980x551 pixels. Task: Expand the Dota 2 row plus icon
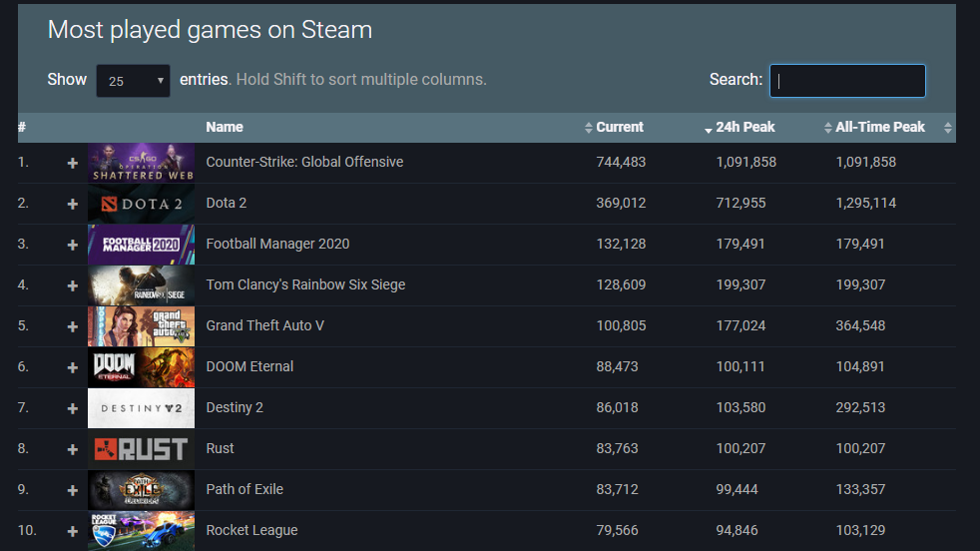pos(73,204)
